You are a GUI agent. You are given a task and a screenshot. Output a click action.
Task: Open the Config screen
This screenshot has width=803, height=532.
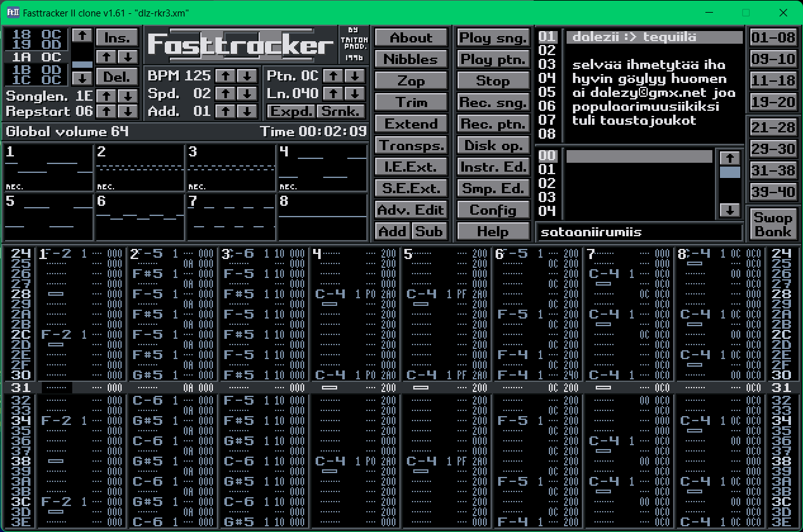pos(493,210)
